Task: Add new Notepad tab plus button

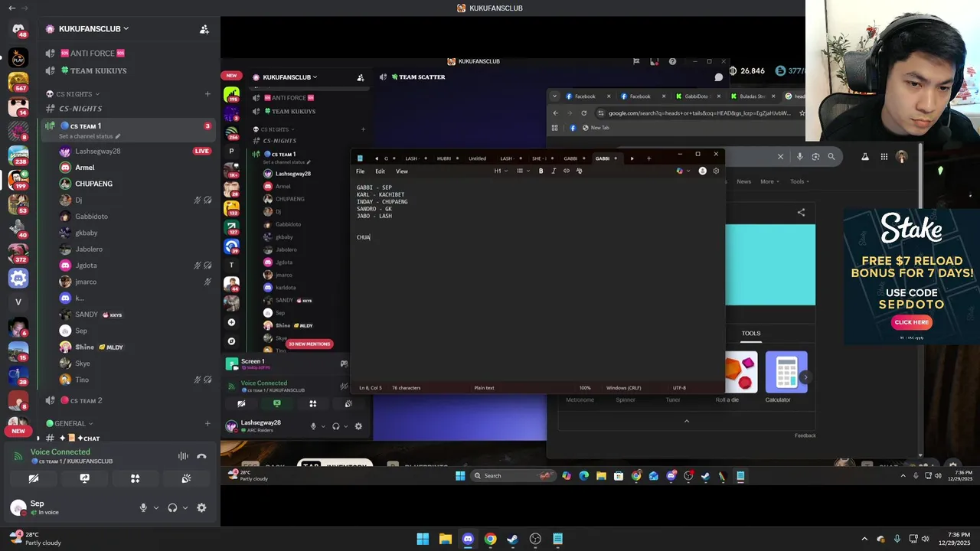Action: coord(648,158)
